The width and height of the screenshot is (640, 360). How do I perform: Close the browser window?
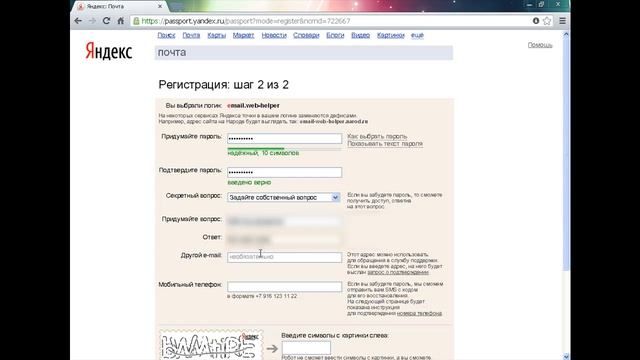click(x=558, y=4)
